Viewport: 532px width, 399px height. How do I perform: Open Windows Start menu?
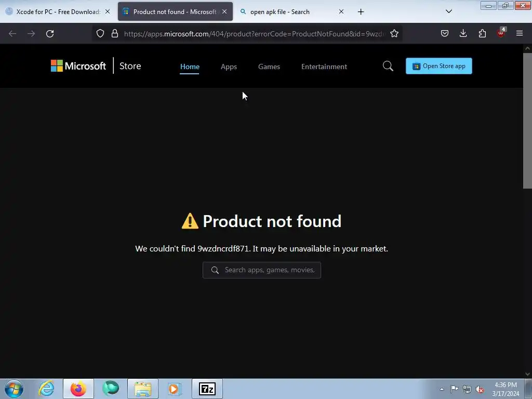[14, 389]
